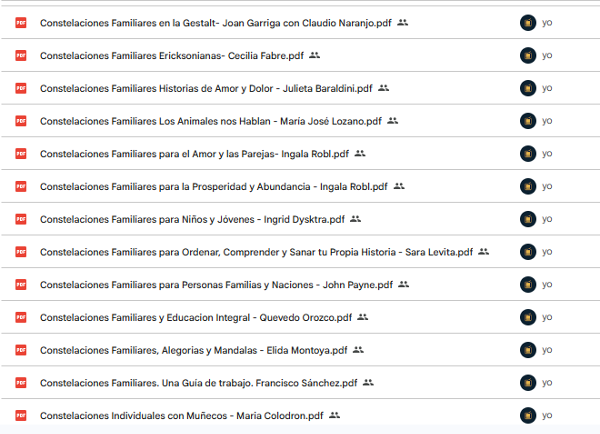The width and height of the screenshot is (600, 434).
Task: Click the PDF icon for Ingrid Dysktra file
Action: click(x=21, y=219)
